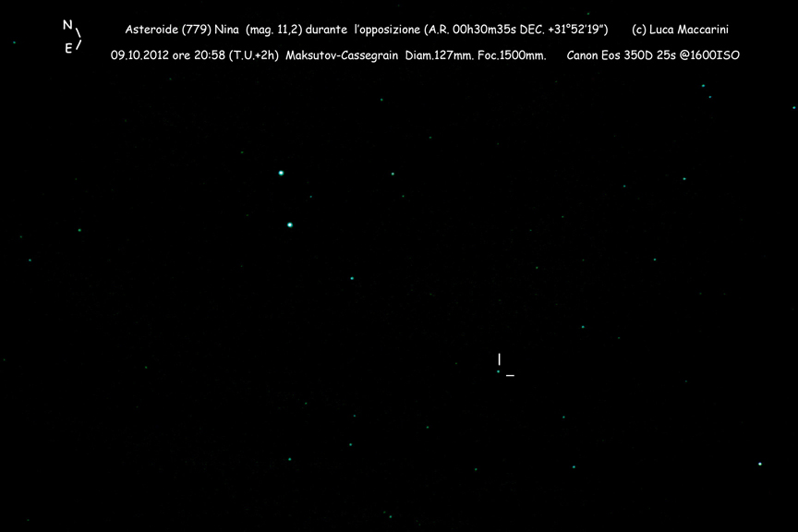798x532 pixels.
Task: Click the text "Asteroide (779) Nina"
Action: click(x=182, y=30)
